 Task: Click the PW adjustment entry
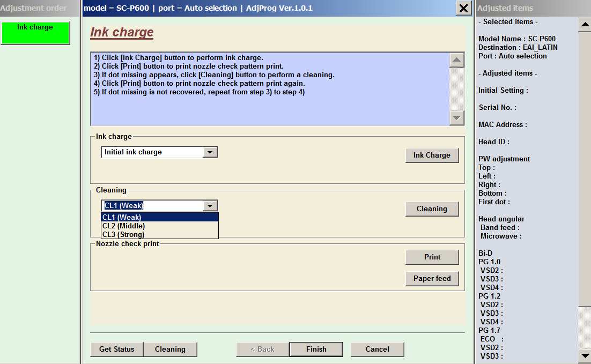(x=504, y=159)
